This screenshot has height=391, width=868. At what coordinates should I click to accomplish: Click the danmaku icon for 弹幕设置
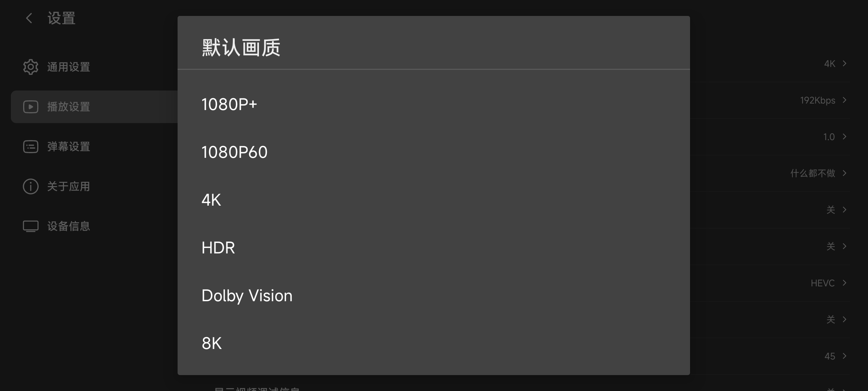click(31, 147)
